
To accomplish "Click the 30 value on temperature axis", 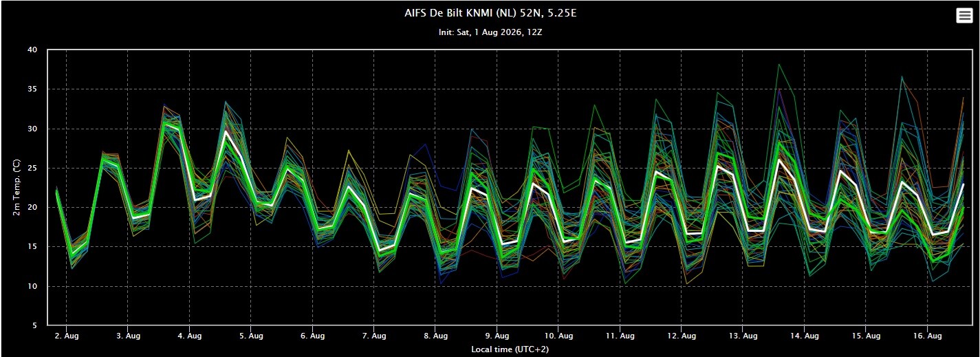I will tap(32, 129).
